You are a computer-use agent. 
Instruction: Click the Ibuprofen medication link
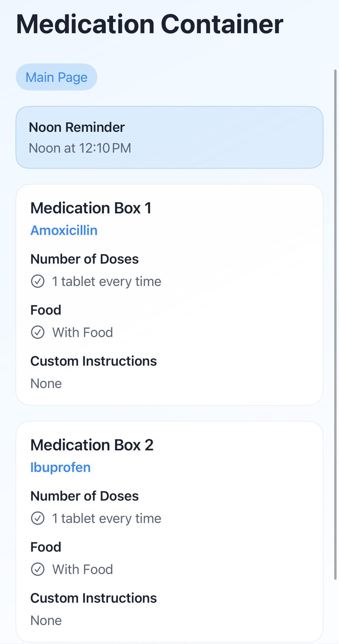[x=61, y=468]
